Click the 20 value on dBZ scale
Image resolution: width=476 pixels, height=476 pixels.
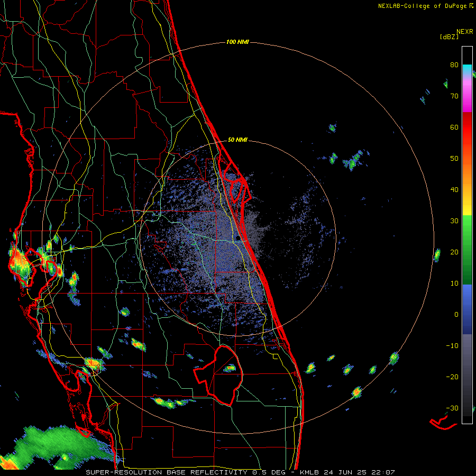tap(454, 252)
